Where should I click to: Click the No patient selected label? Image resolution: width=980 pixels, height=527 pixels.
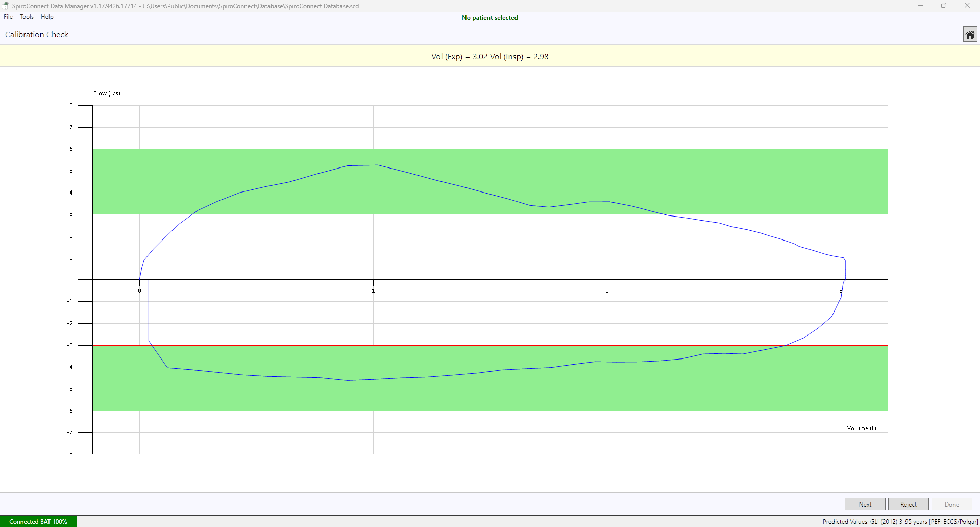click(489, 18)
